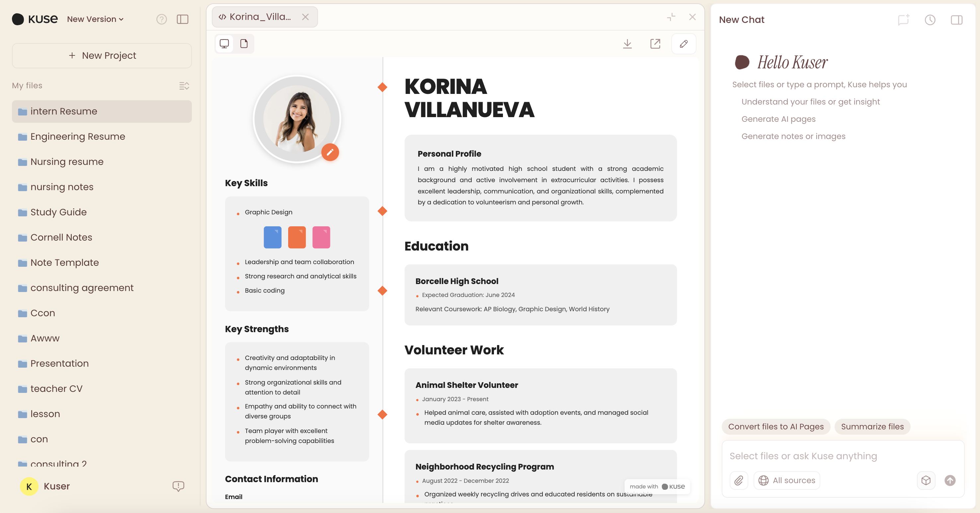Open the chat history clock icon
The height and width of the screenshot is (513, 980).
pos(930,20)
